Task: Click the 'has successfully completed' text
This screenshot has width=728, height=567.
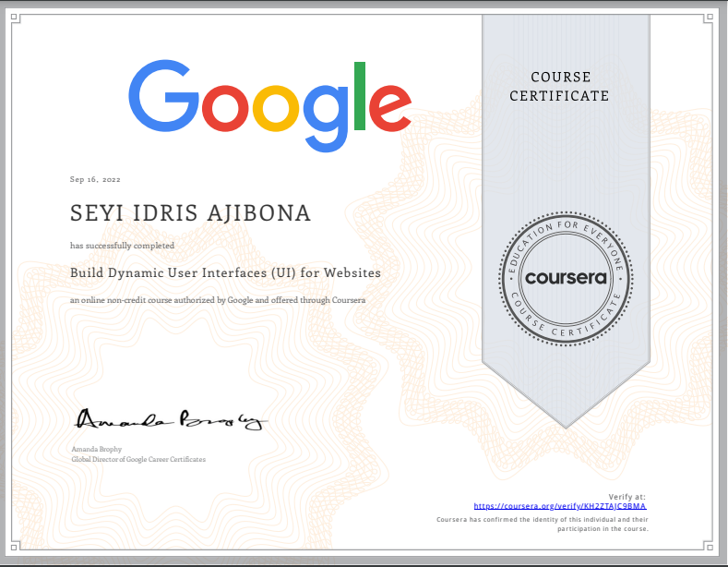Action: click(122, 246)
